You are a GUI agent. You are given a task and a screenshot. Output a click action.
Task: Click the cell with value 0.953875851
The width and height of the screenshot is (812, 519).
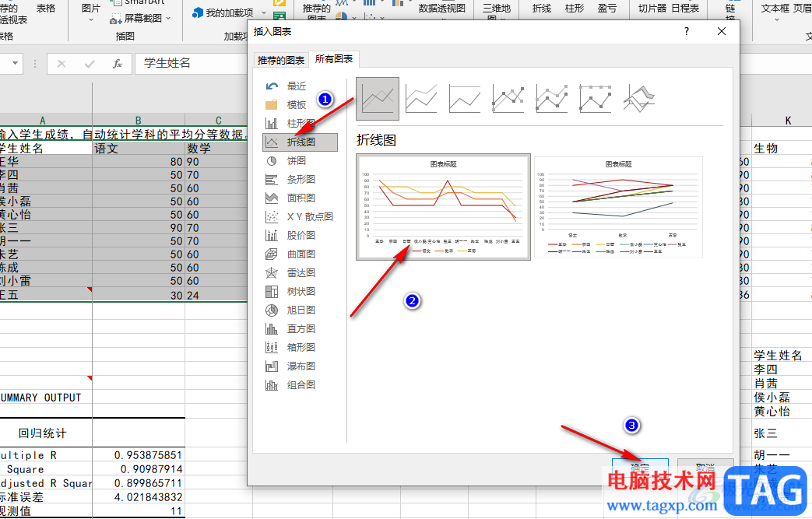(x=139, y=455)
